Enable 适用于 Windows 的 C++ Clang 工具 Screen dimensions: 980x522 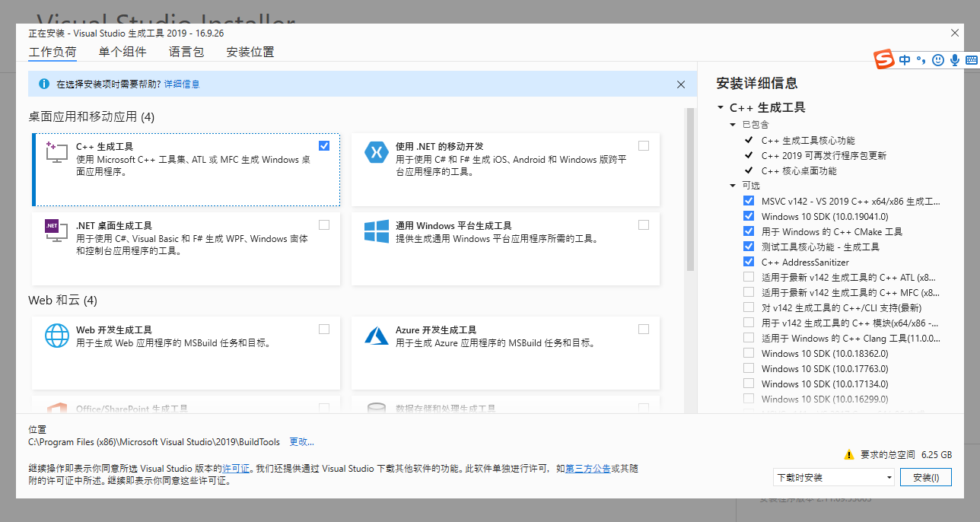749,338
